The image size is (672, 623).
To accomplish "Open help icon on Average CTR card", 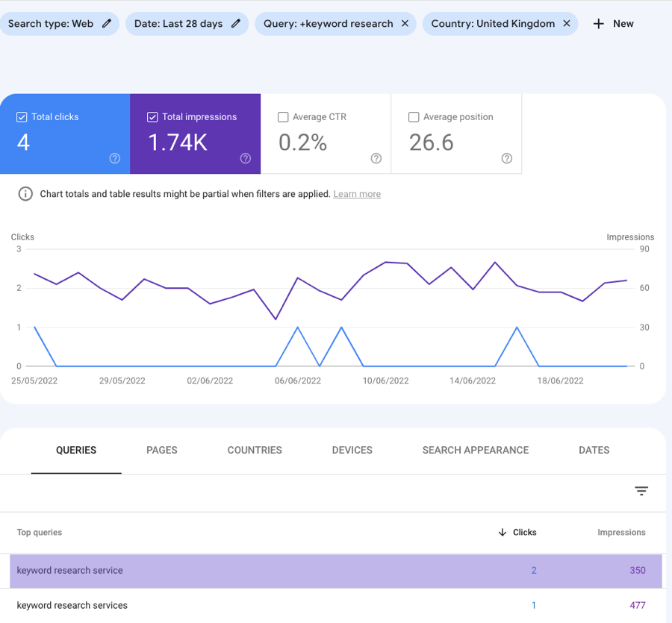I will (x=376, y=158).
